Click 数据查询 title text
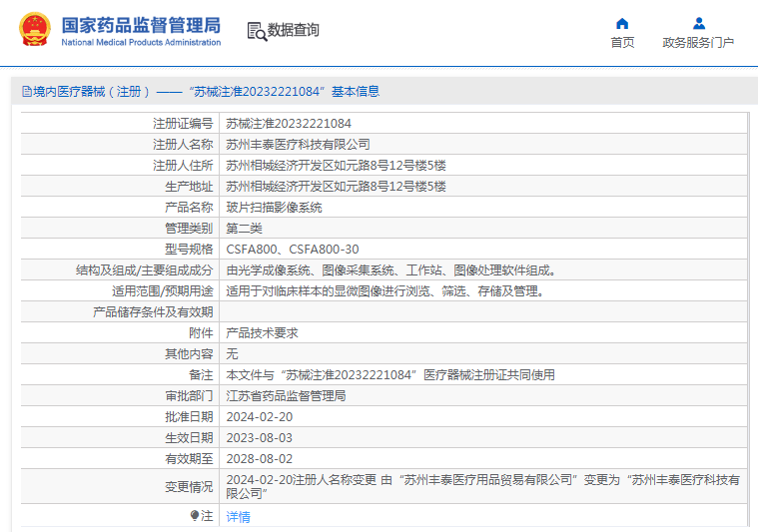Viewport: 758px width, 532px height. tap(293, 30)
